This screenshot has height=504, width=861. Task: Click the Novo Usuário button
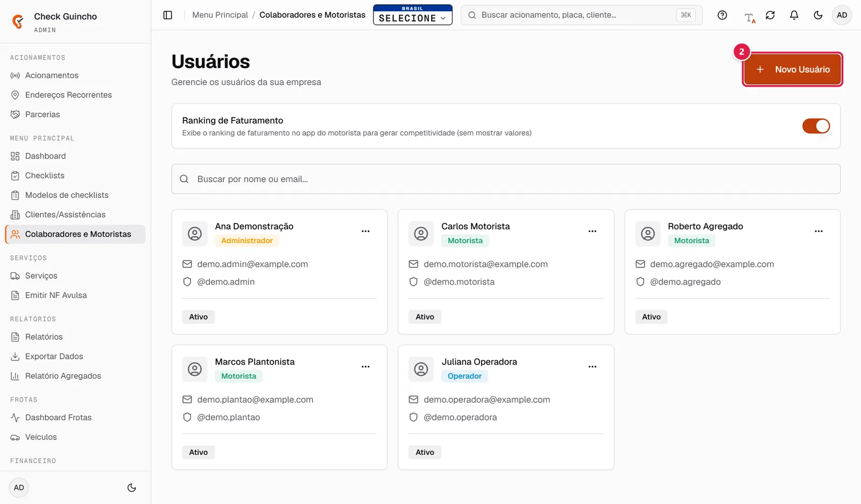792,69
